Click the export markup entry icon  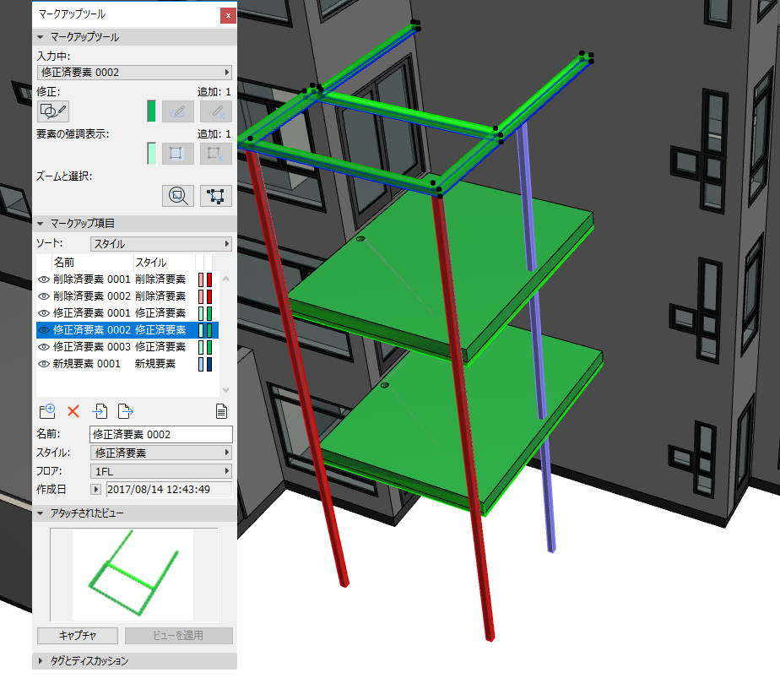tap(125, 411)
